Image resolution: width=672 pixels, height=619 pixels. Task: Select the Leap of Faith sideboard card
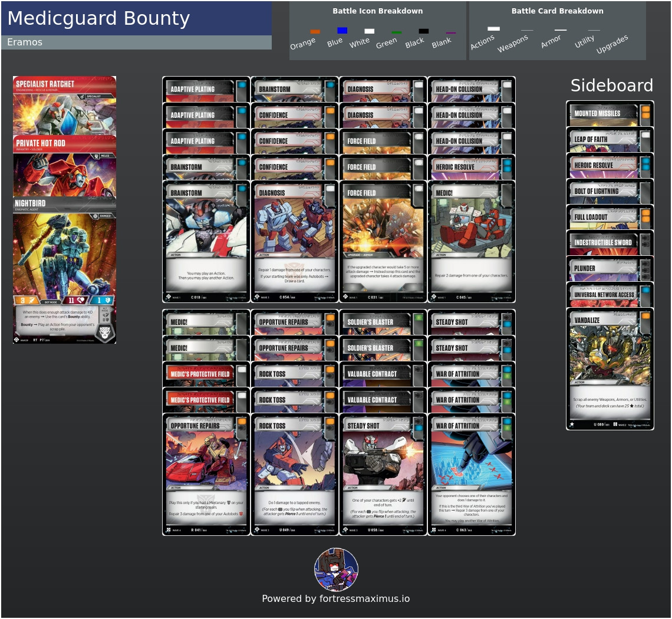610,139
